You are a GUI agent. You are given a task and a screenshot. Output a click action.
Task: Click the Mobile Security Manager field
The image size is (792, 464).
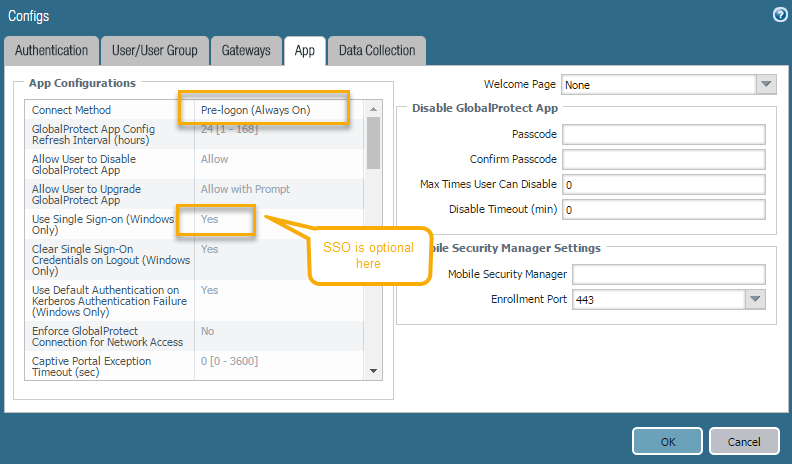coord(669,274)
